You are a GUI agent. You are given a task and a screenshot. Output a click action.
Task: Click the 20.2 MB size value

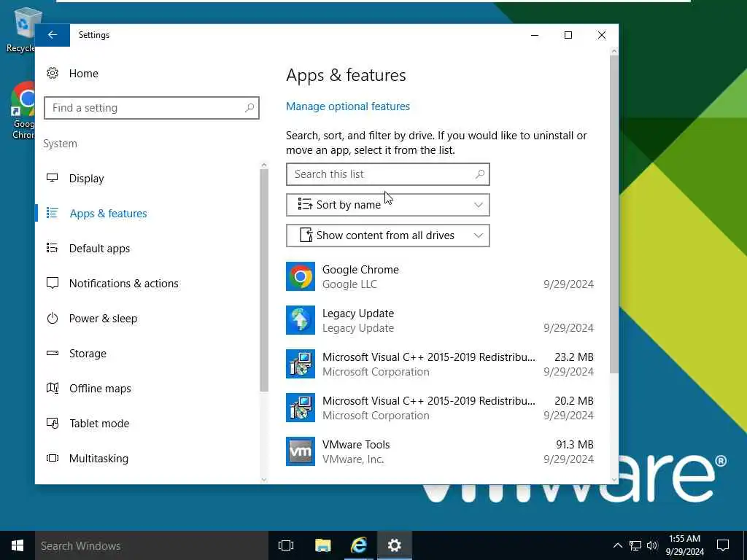point(573,401)
